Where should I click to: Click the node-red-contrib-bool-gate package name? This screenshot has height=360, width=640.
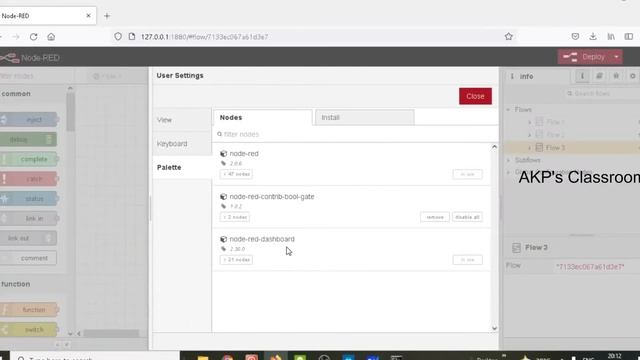tap(272, 196)
